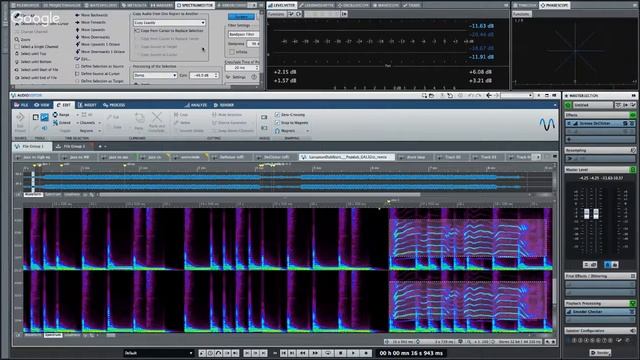Toggle Define Selection as Target checkbox
Screen dimensions: 640x360
pos(77,81)
